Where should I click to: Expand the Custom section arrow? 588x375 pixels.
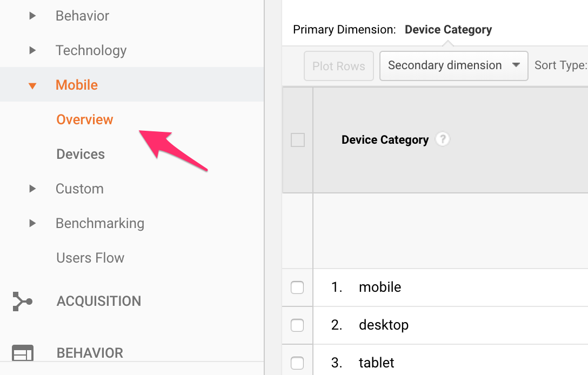tap(32, 189)
